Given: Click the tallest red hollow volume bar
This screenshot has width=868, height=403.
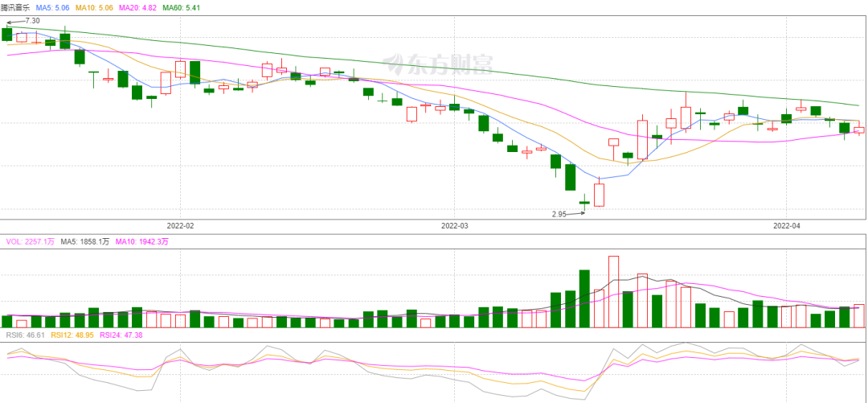Looking at the screenshot, I should pos(613,292).
